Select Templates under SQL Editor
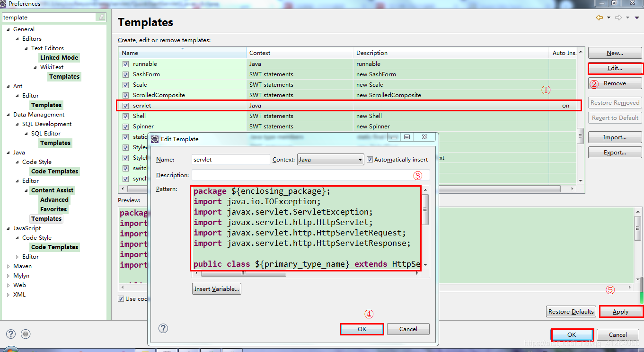Viewport: 644px width, 352px height. 55,143
